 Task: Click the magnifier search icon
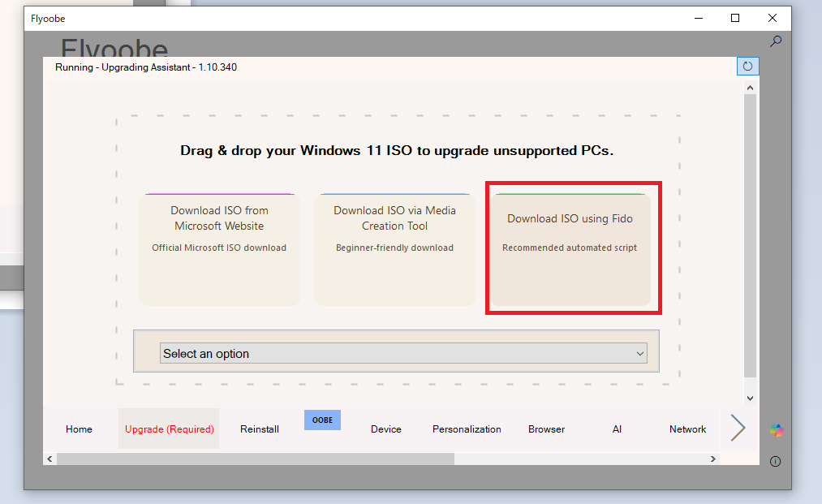(776, 41)
